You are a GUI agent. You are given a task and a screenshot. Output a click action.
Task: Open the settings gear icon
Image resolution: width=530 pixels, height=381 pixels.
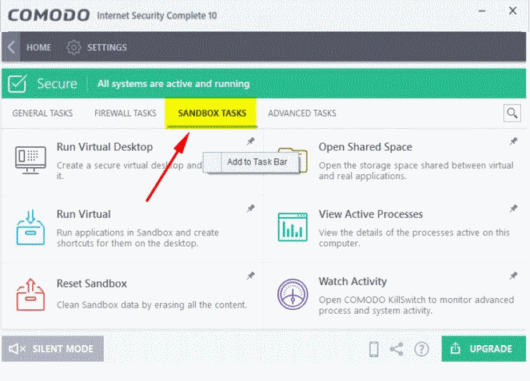tap(74, 47)
